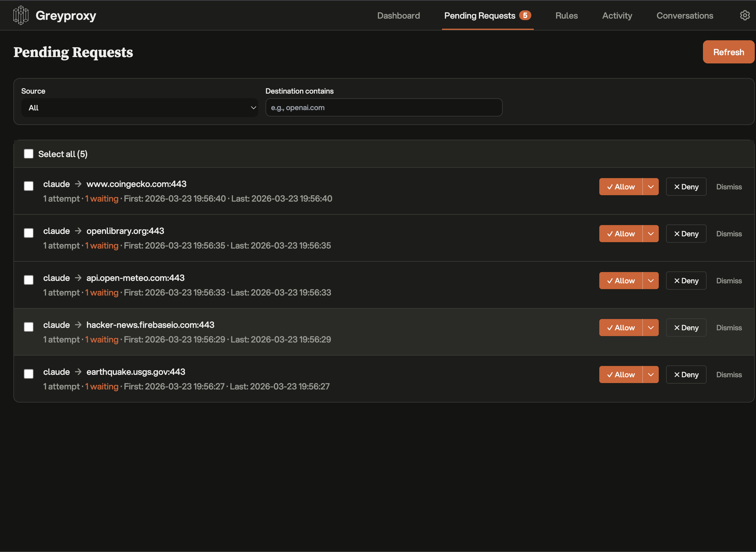Check the Select all (5) checkbox
Image resolution: width=756 pixels, height=552 pixels.
(29, 154)
